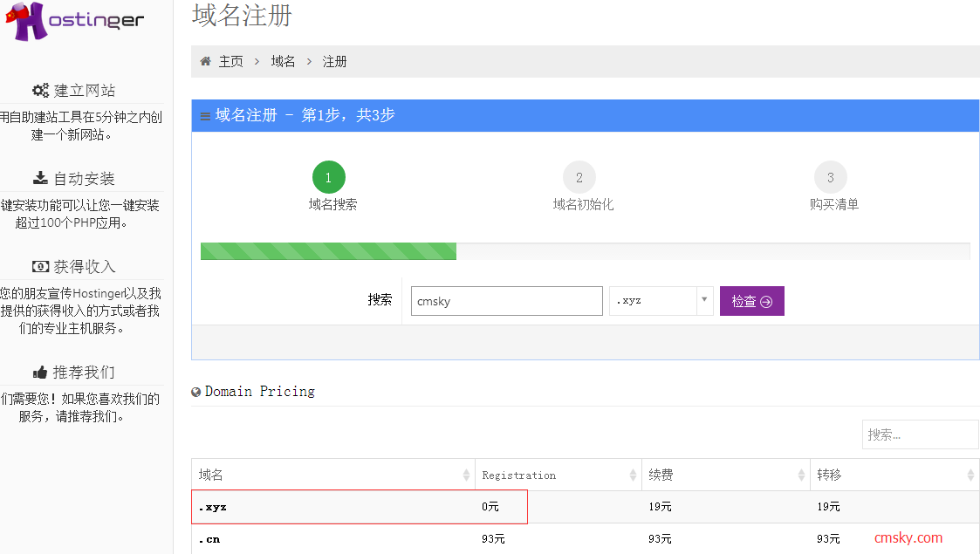This screenshot has height=554, width=980.
Task: Click the panel header list icon beside 域名注册
Action: (x=205, y=114)
